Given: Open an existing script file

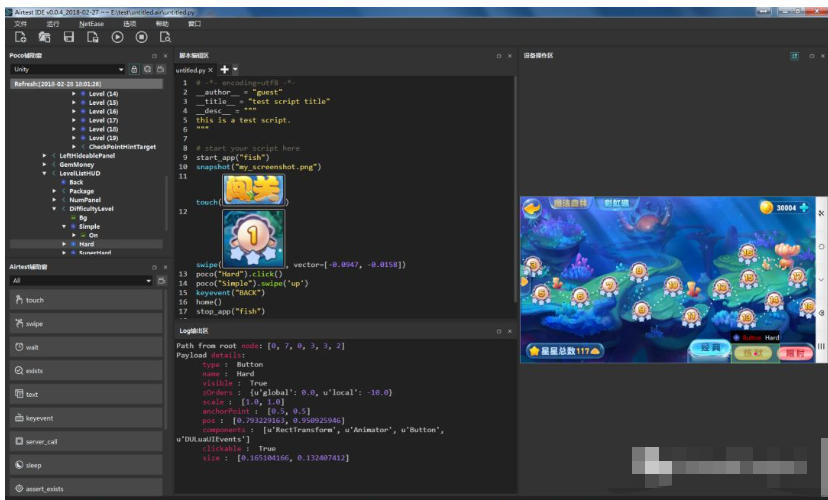Looking at the screenshot, I should [44, 37].
